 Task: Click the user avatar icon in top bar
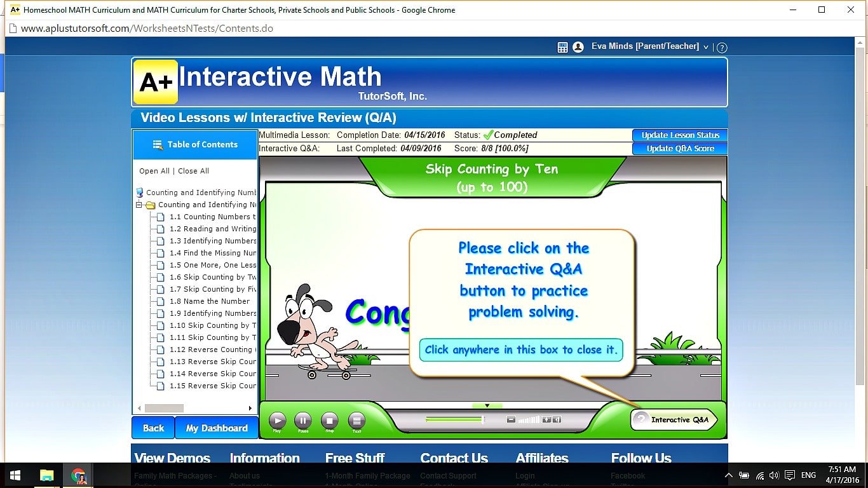point(578,47)
